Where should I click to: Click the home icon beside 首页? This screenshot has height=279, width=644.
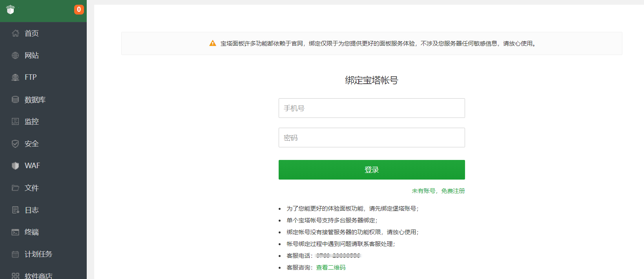coord(15,33)
